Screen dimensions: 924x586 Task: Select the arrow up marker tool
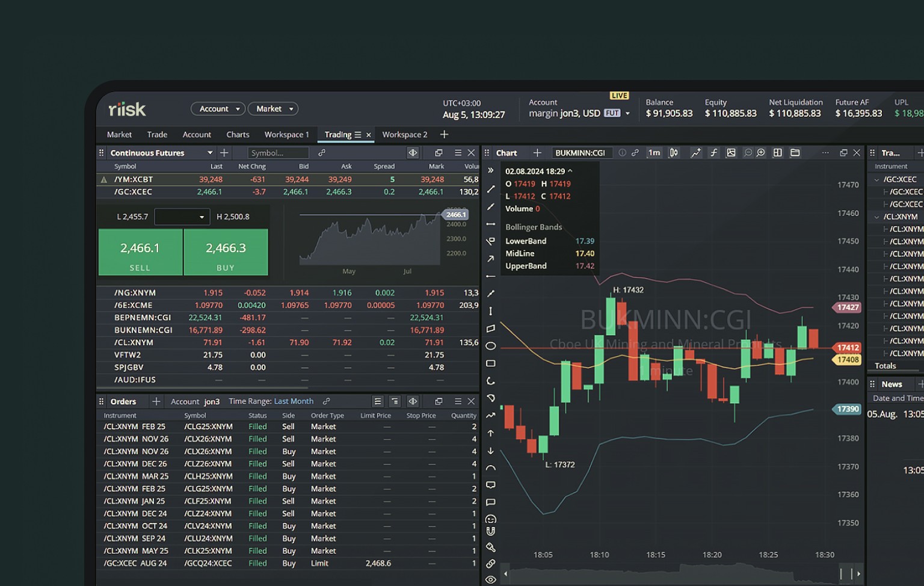pos(491,433)
